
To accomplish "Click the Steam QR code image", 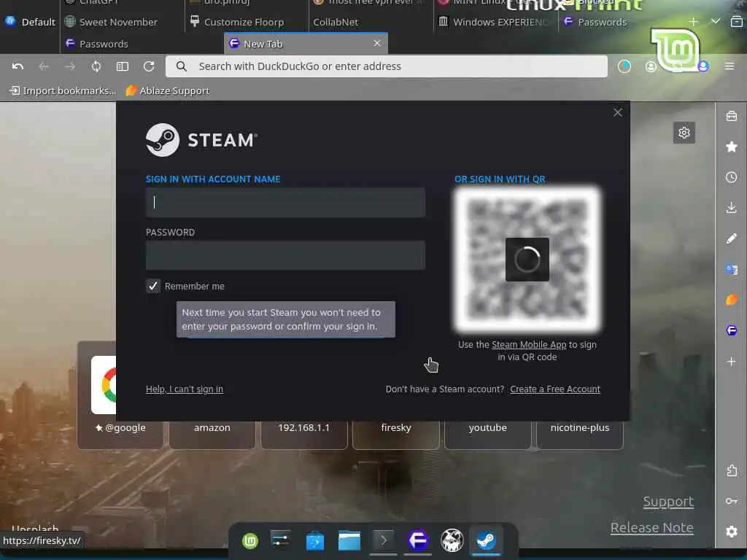I will pos(527,259).
